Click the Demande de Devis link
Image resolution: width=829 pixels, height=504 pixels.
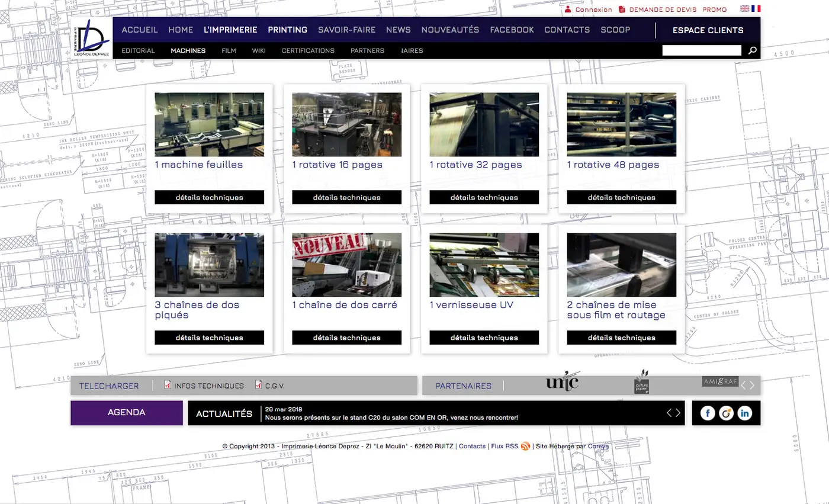[663, 9]
